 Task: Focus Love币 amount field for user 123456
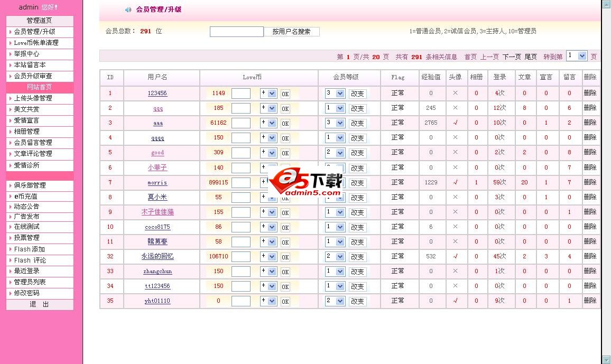[241, 94]
